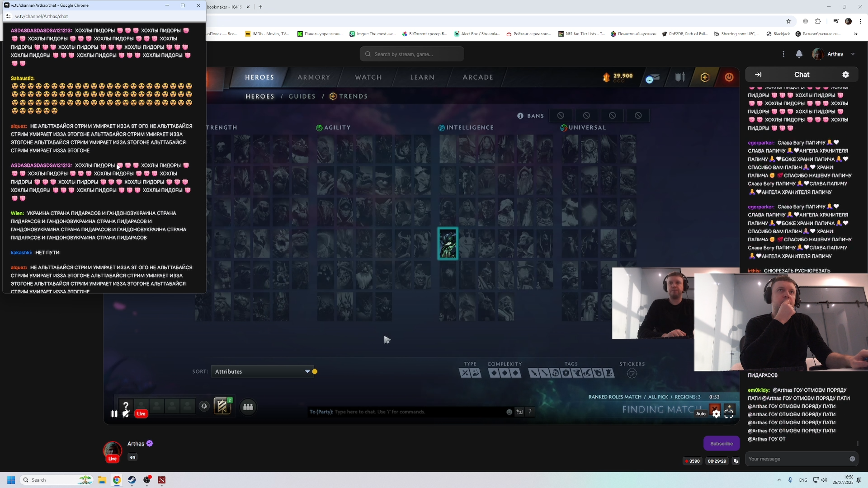Expand the Arthas account menu chevron
Viewport: 868px width, 488px height.
click(x=853, y=54)
